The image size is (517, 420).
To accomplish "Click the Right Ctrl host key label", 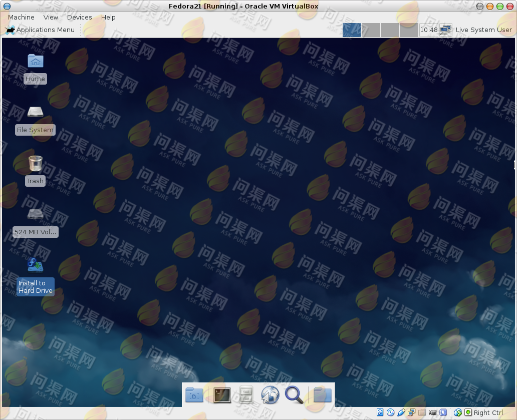I will [x=488, y=412].
